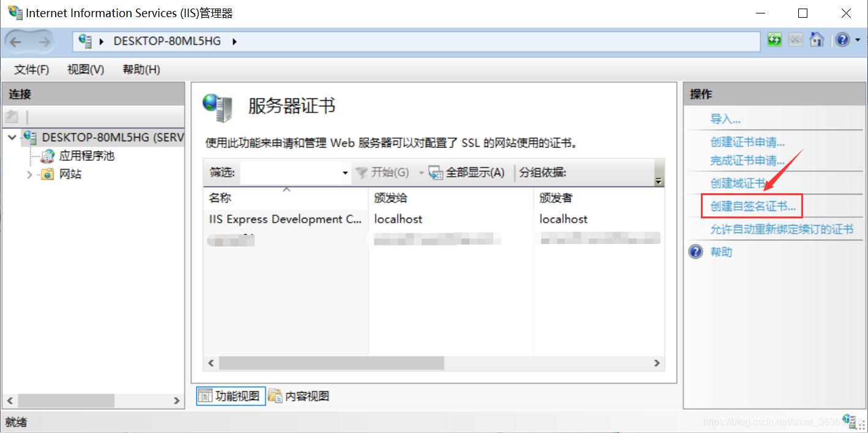The height and width of the screenshot is (433, 868).
Task: Click the green Refresh icon in the toolbar
Action: (x=774, y=39)
